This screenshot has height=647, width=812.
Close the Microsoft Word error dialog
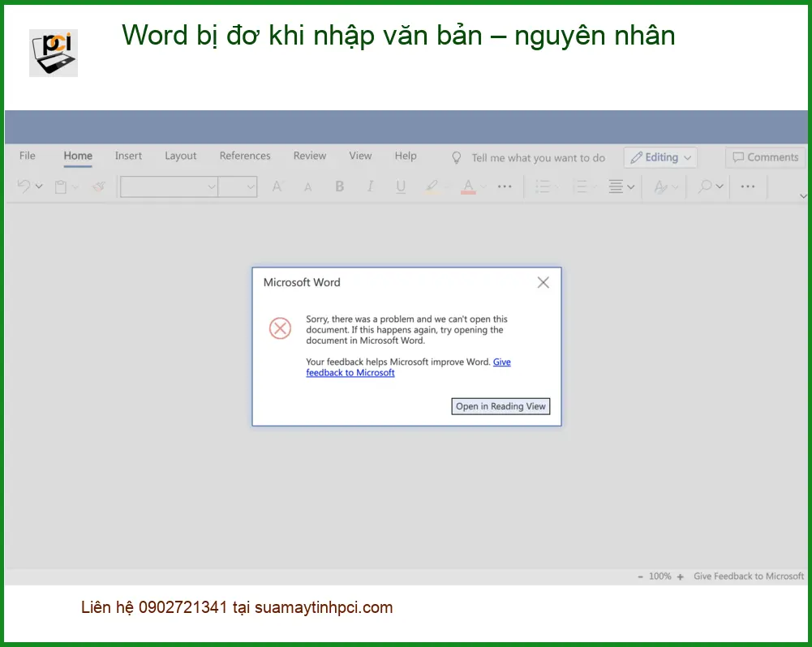tap(543, 282)
